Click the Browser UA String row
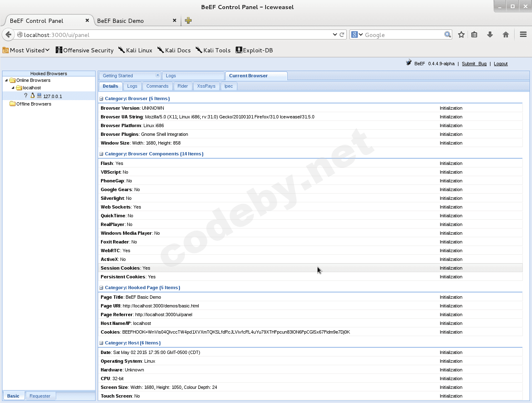532x403 pixels. point(310,117)
